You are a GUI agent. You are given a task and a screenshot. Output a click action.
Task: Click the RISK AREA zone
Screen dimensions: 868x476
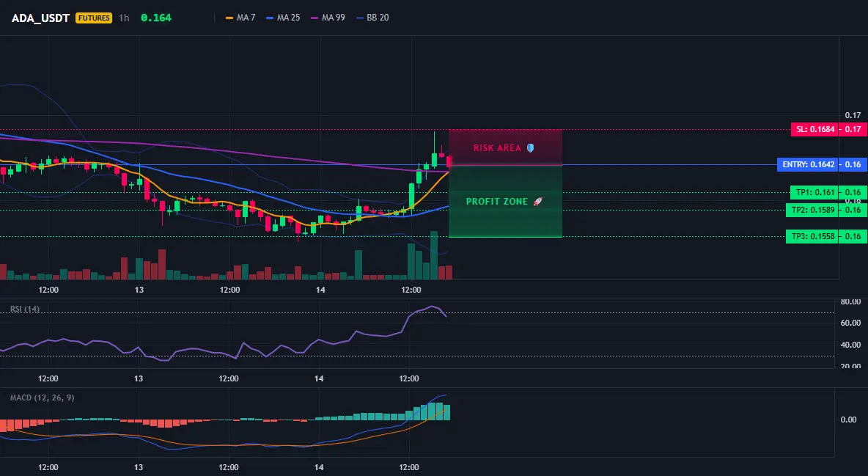click(505, 147)
